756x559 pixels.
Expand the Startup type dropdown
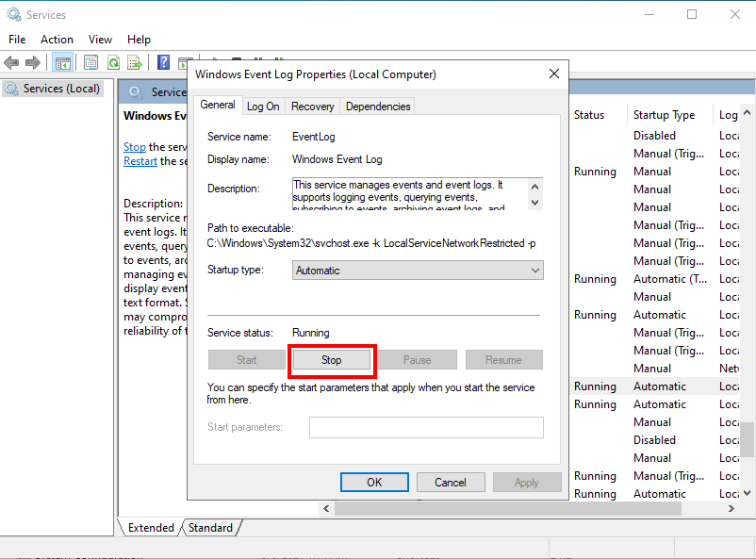click(x=418, y=271)
